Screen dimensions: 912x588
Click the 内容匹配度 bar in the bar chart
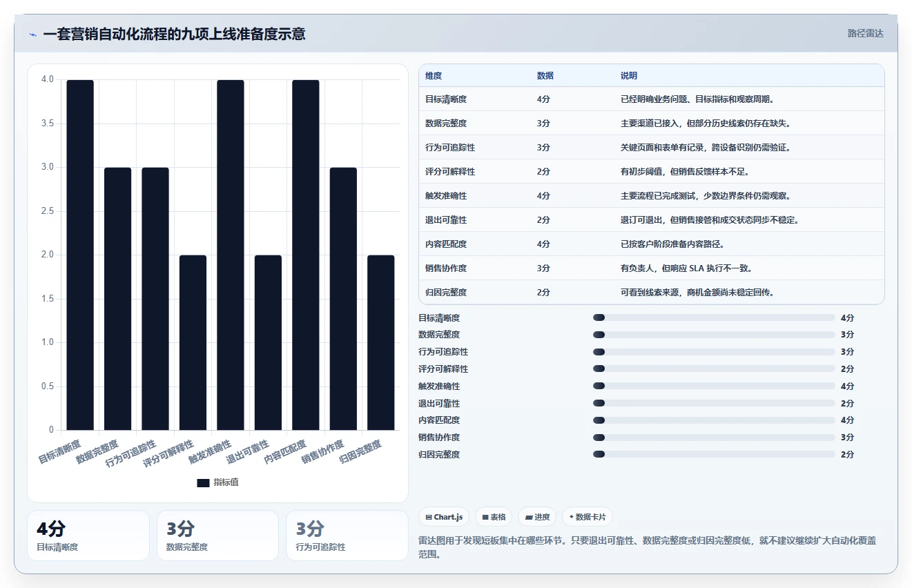306,255
